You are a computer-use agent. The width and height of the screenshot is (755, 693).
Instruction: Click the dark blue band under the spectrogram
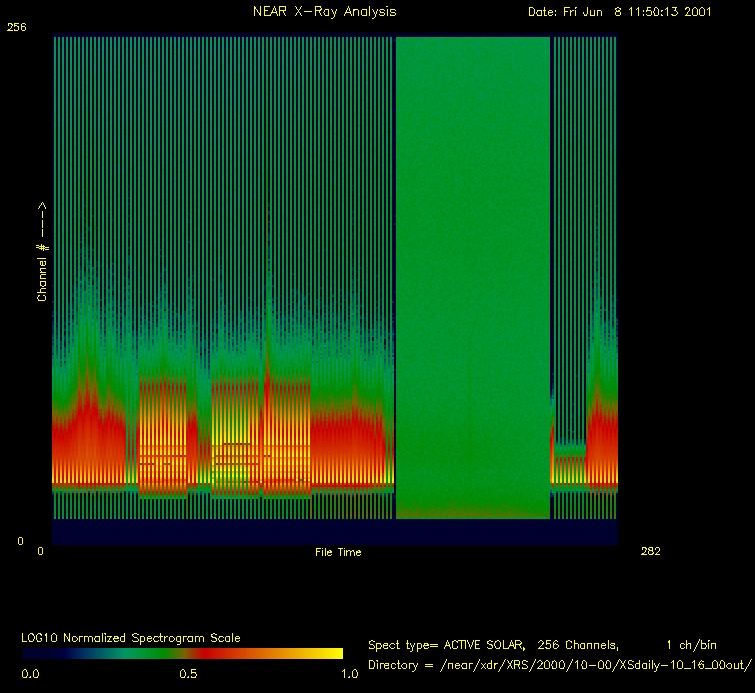tap(334, 531)
